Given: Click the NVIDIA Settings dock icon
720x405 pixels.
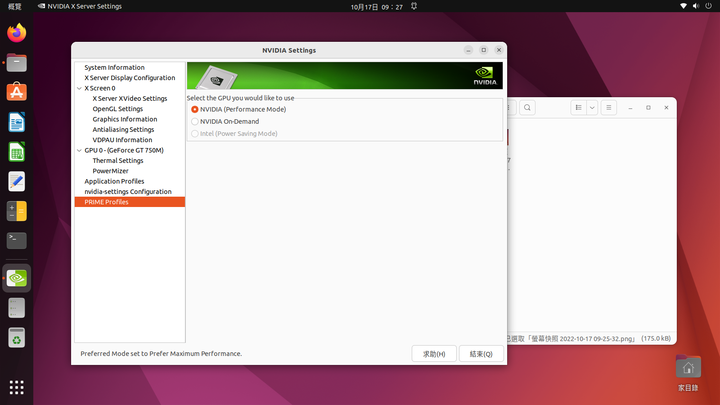Looking at the screenshot, I should (17, 278).
